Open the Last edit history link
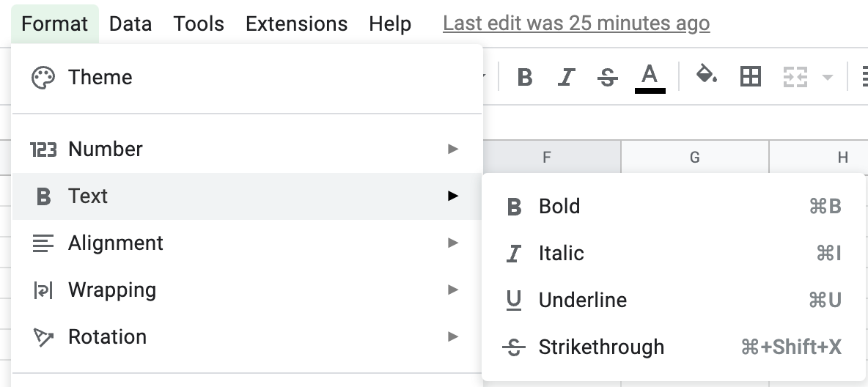This screenshot has width=868, height=387. click(x=576, y=23)
